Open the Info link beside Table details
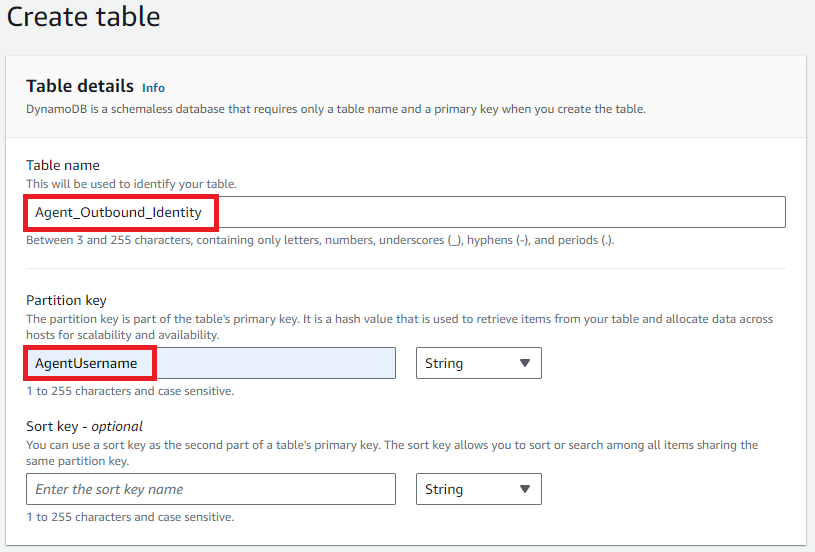The height and width of the screenshot is (552, 815). [153, 88]
